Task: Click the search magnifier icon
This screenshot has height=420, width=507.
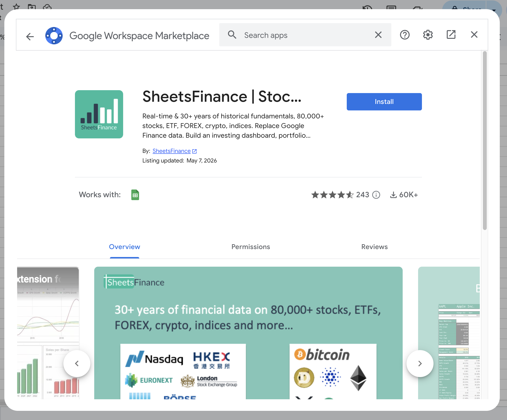Action: click(x=232, y=35)
